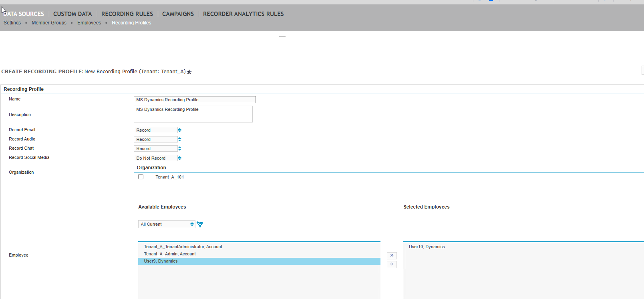Select Tenant_A_Admin, Account in available list
644x299 pixels.
click(259, 254)
